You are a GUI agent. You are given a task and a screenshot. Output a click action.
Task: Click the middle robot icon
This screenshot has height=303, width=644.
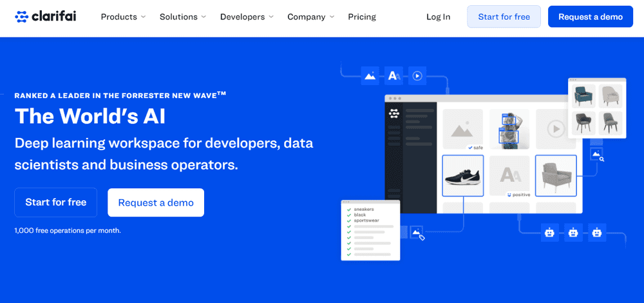573,233
